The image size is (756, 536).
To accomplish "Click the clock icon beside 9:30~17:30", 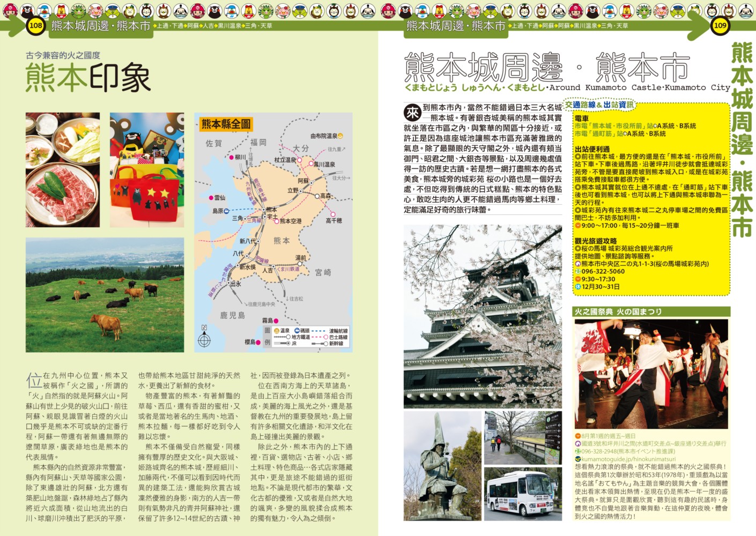I will 578,279.
